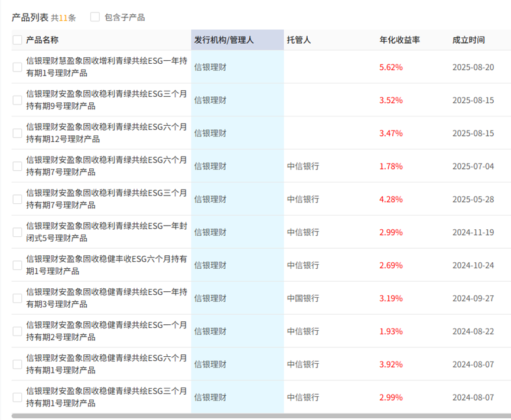This screenshot has width=511, height=420.
Task: Check the box for 一年持有期3号 product
Action: [17, 298]
